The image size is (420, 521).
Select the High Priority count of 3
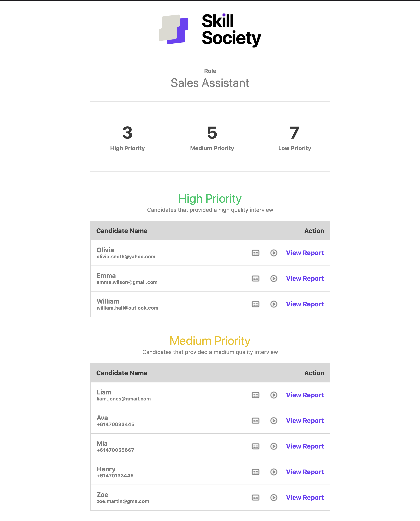coord(127,133)
